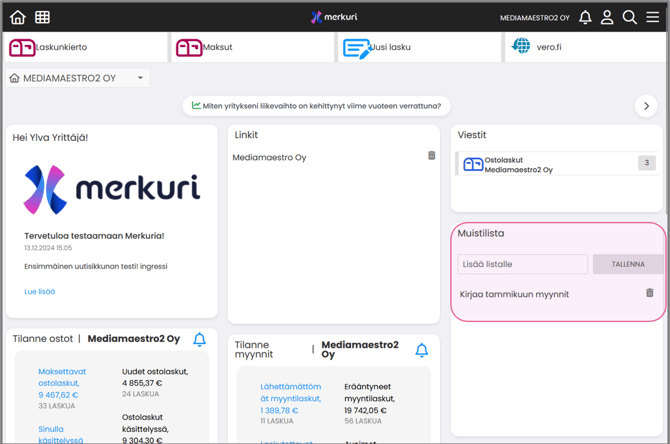
Task: Show next suggestion with right chevron
Action: 646,106
